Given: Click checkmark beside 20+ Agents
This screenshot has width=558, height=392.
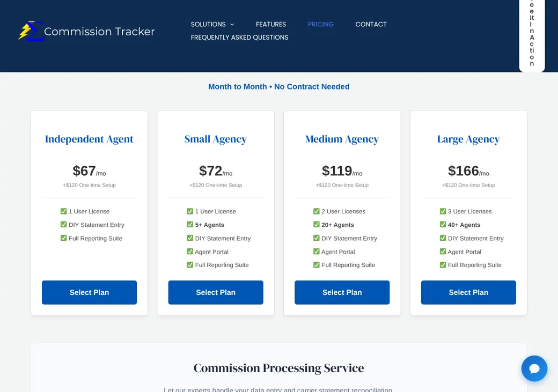Looking at the screenshot, I should pyautogui.click(x=317, y=225).
